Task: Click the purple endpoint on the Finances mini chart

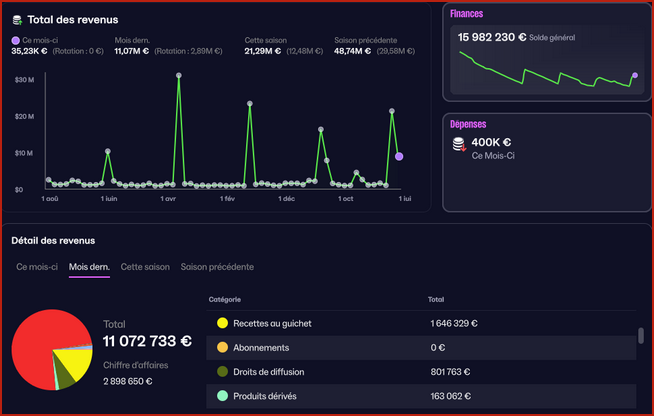Action: tap(634, 75)
